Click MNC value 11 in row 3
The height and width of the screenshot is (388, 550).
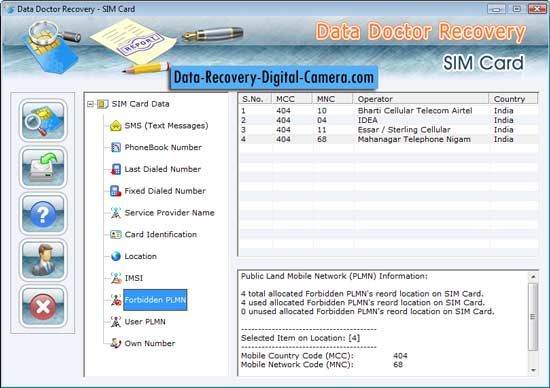pos(322,130)
